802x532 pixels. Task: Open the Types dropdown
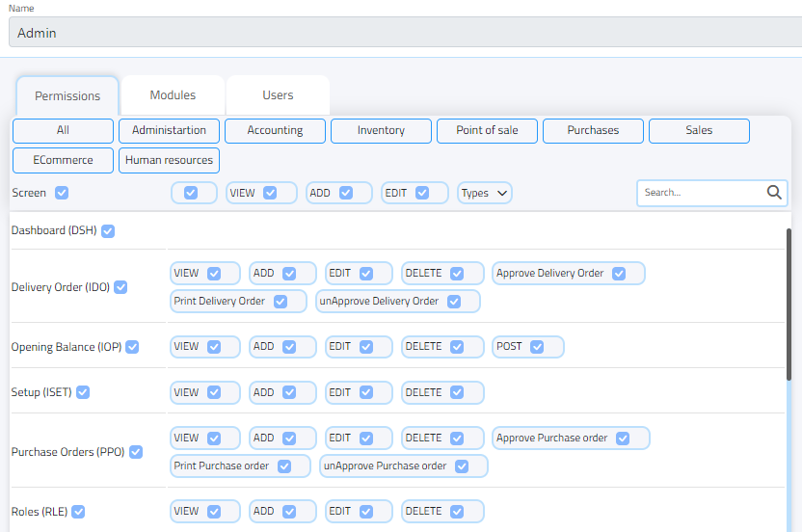(x=484, y=193)
